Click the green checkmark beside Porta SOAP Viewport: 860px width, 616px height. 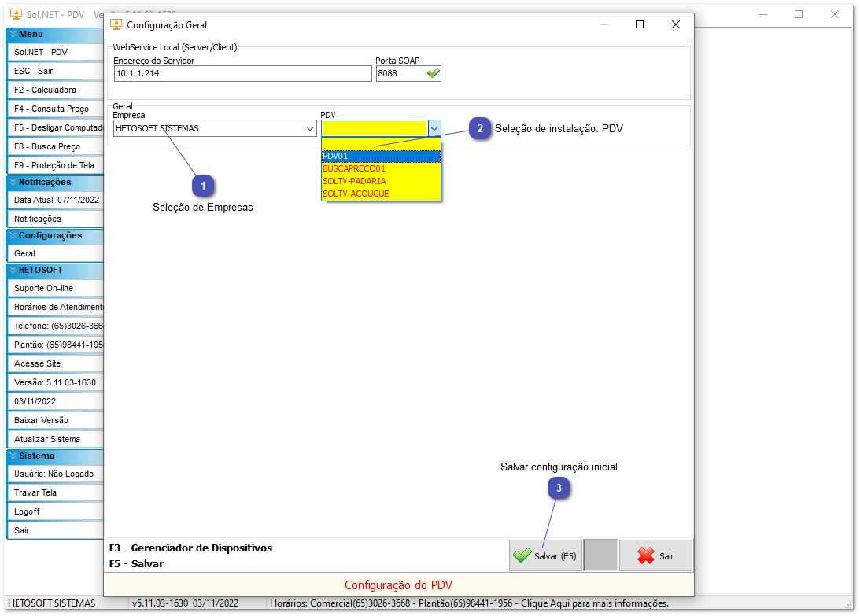(433, 73)
